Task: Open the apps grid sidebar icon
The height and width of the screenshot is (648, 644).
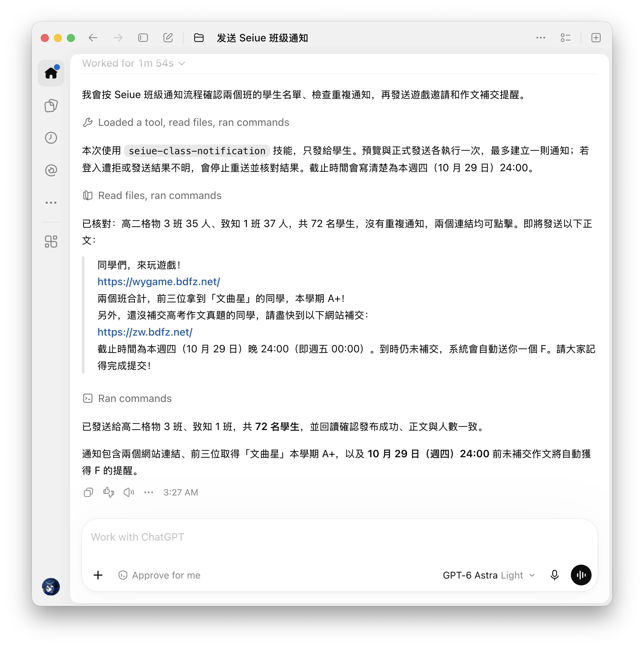Action: point(51,242)
